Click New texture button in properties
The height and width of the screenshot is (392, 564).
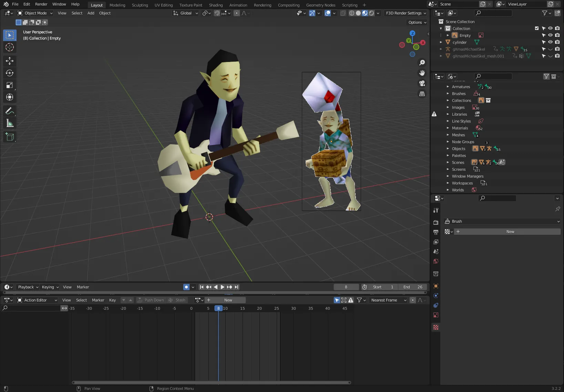(510, 232)
